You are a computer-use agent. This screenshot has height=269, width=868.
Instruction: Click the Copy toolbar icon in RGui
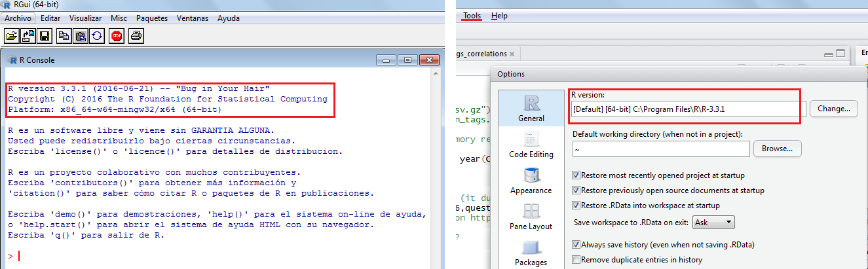(x=64, y=36)
